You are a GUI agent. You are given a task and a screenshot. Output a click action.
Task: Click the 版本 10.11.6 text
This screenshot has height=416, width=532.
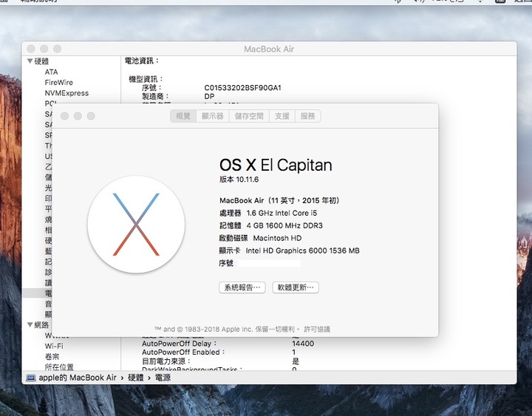(x=239, y=180)
